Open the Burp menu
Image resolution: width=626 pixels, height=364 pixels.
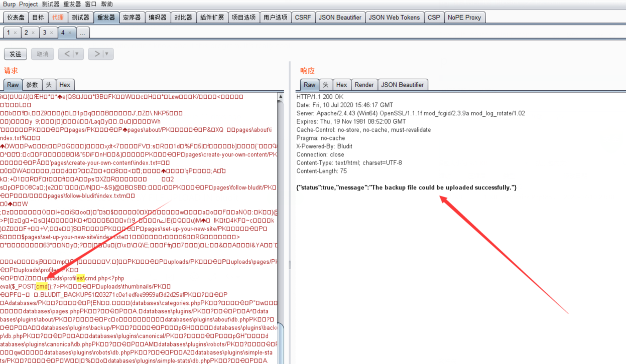click(9, 4)
